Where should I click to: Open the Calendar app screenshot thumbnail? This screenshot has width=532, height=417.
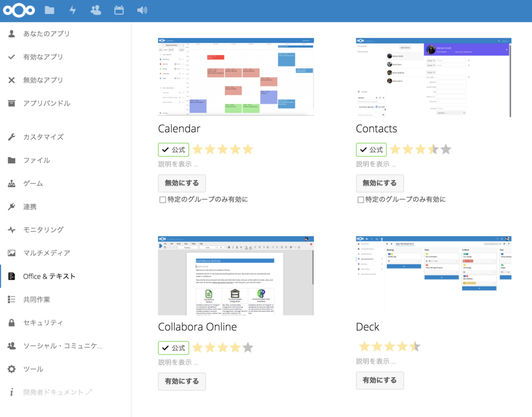(x=236, y=77)
